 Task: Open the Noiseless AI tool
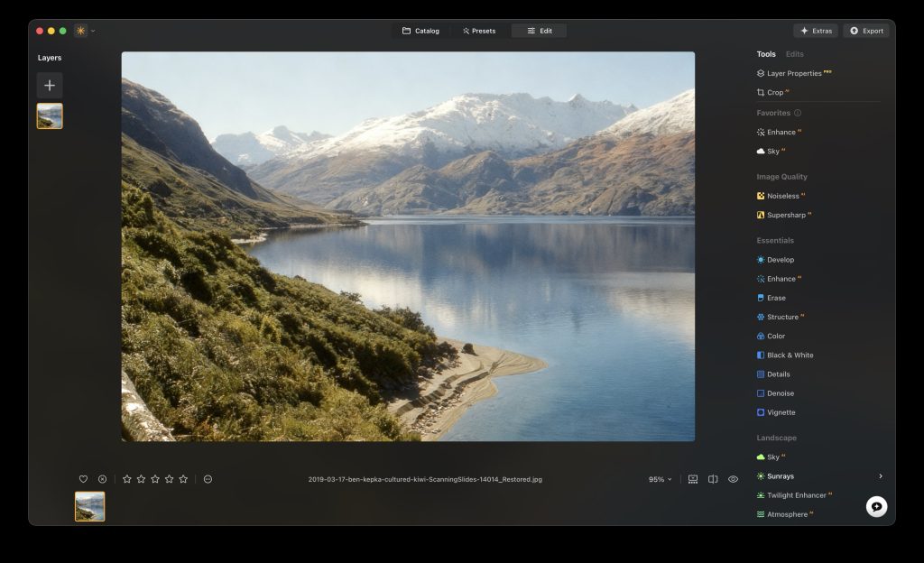click(782, 196)
